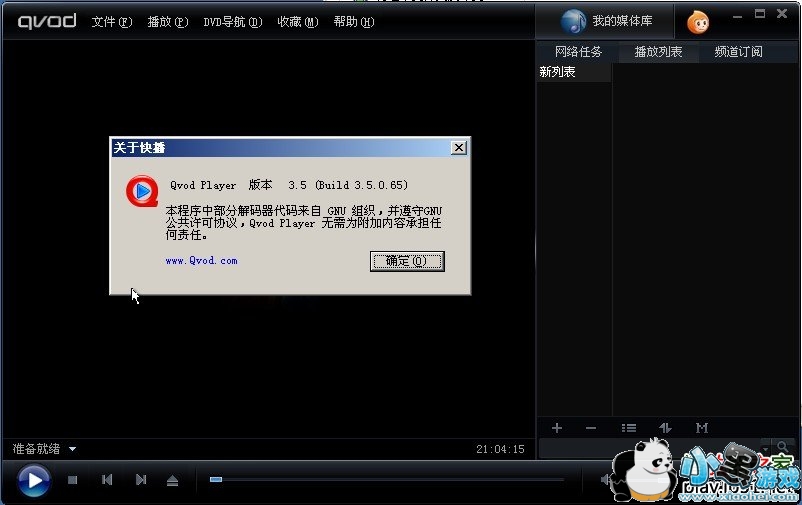Search with the playlist magnifier icon

783,447
